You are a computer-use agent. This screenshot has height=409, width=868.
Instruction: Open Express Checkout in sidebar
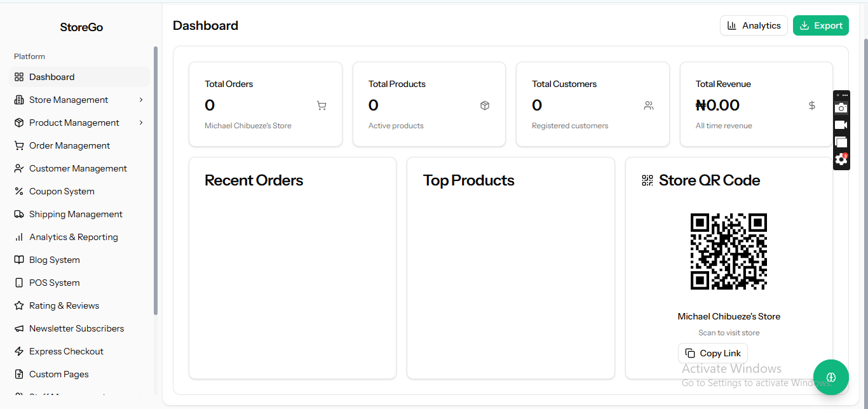(x=79, y=351)
